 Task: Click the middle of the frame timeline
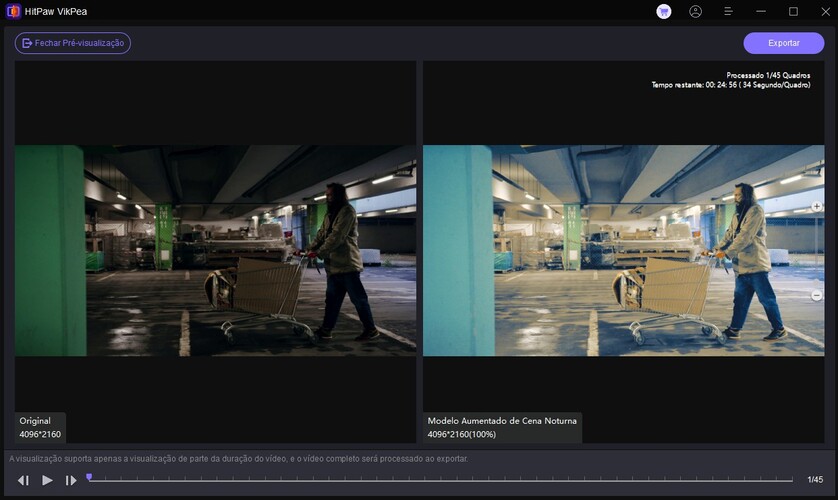point(440,481)
